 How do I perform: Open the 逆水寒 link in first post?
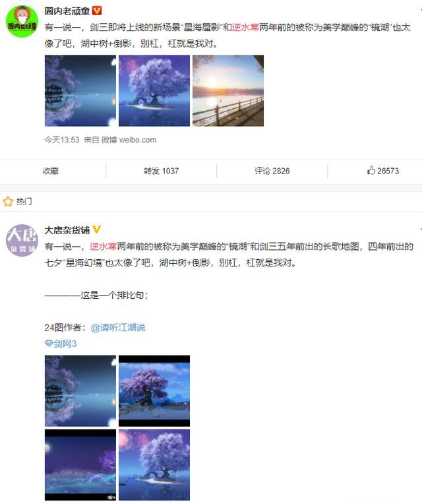click(x=245, y=27)
